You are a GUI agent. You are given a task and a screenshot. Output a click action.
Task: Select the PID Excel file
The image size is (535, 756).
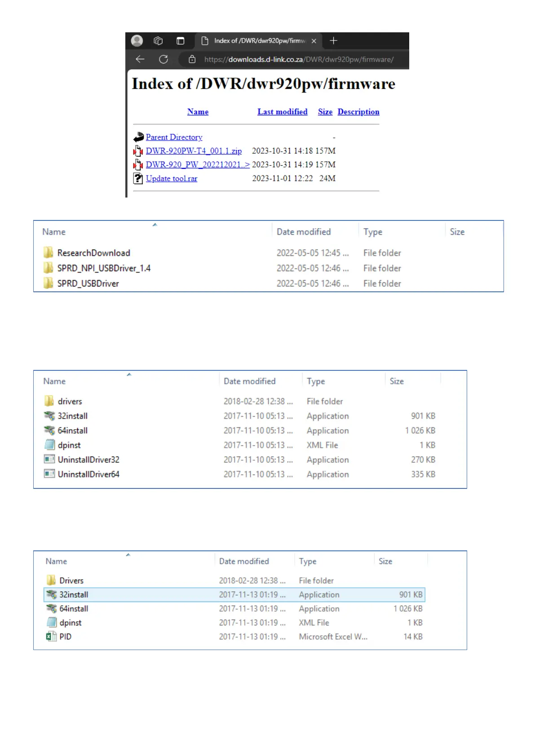[x=66, y=637]
